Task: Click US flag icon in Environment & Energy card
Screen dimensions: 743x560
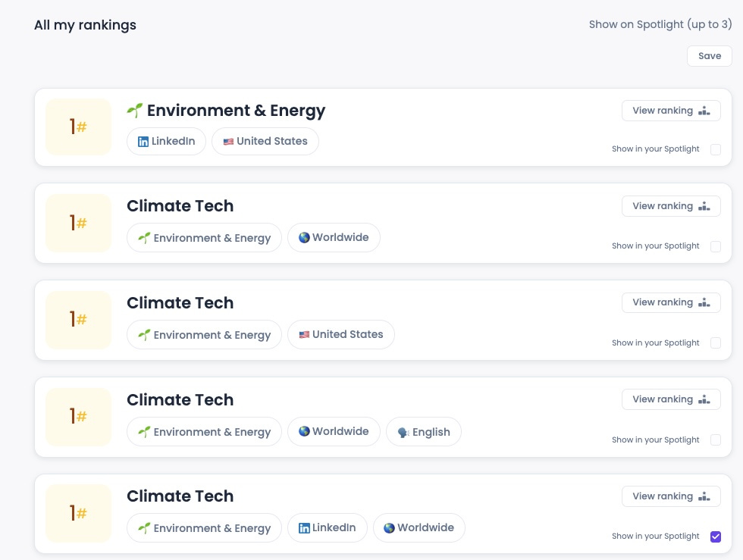Action: coord(228,142)
